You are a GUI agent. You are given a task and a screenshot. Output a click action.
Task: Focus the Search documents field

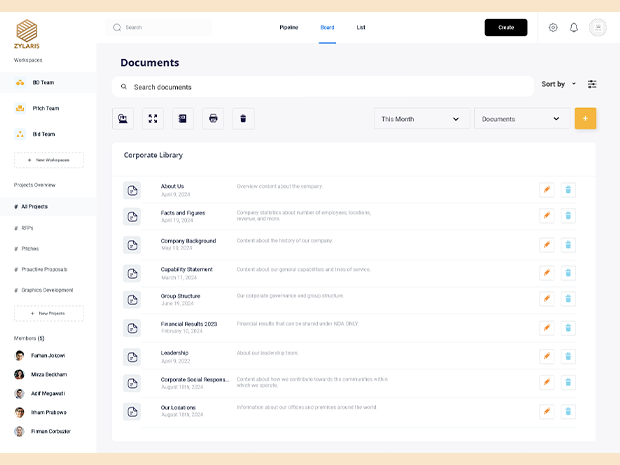323,87
